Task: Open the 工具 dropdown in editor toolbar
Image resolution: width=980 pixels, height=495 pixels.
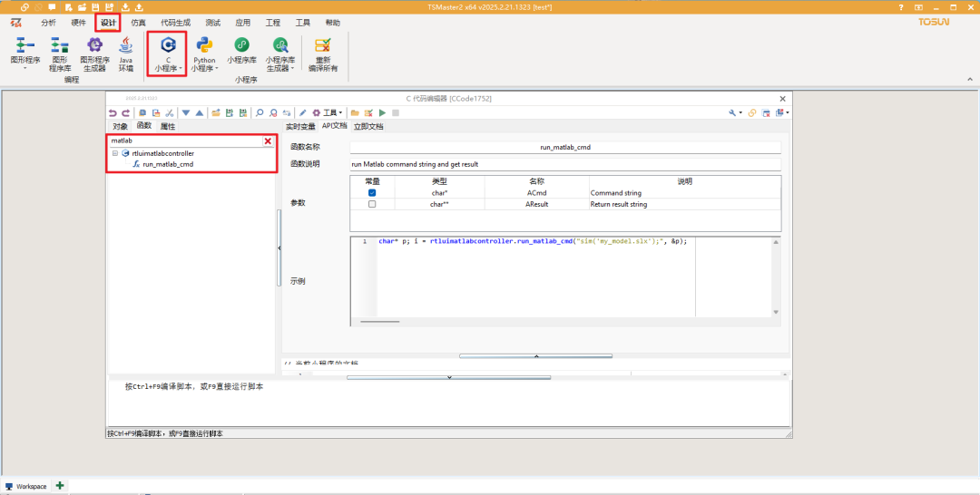Action: click(328, 113)
